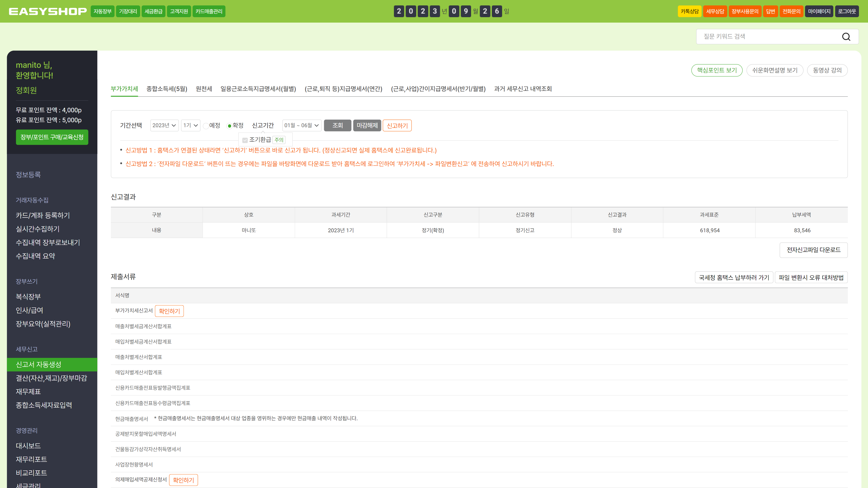Open the 2023년 year dropdown
Image resolution: width=868 pixels, height=488 pixels.
pyautogui.click(x=164, y=125)
